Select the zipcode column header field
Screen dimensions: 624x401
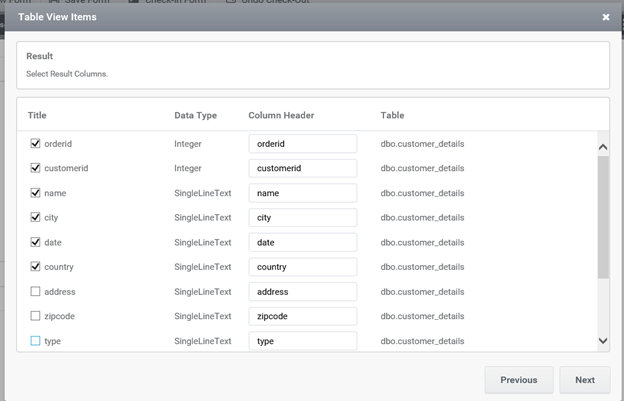click(302, 316)
